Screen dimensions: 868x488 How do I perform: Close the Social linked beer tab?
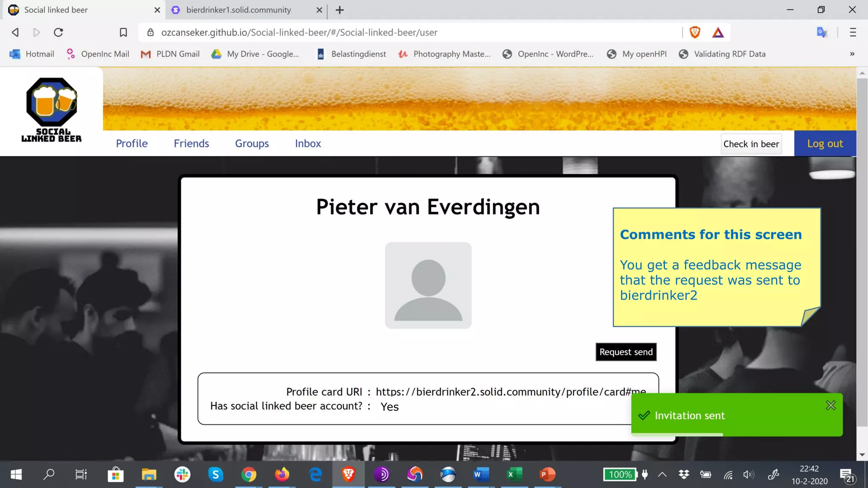point(157,10)
